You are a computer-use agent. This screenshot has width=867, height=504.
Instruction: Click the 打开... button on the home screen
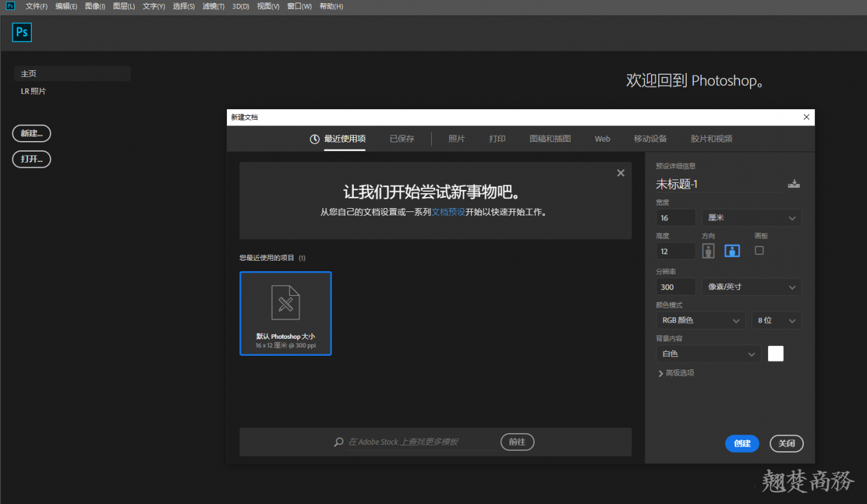(x=31, y=159)
